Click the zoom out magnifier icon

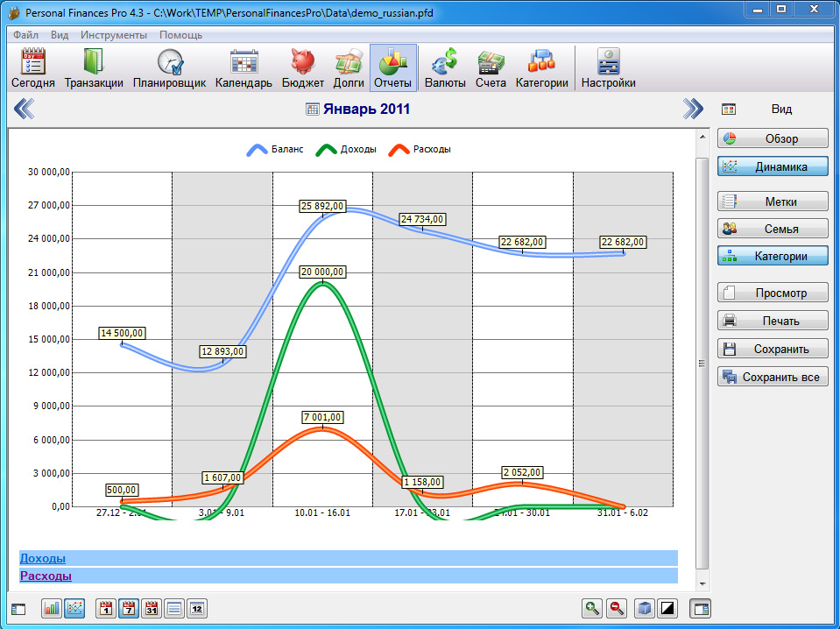click(616, 608)
